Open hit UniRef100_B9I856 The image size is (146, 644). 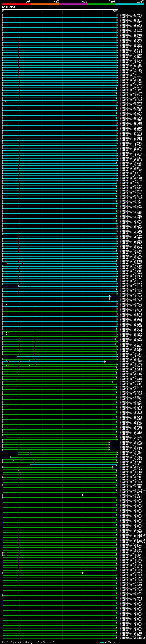pos(131,17)
